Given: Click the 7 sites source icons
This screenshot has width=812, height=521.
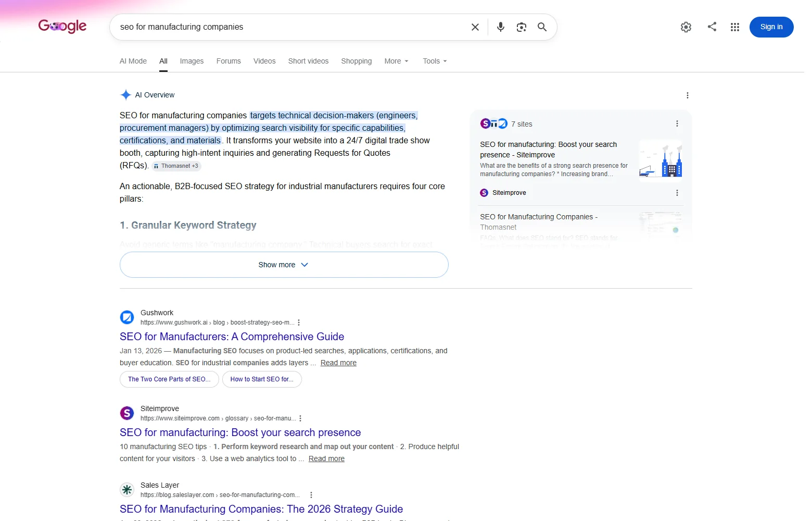Looking at the screenshot, I should pos(493,123).
